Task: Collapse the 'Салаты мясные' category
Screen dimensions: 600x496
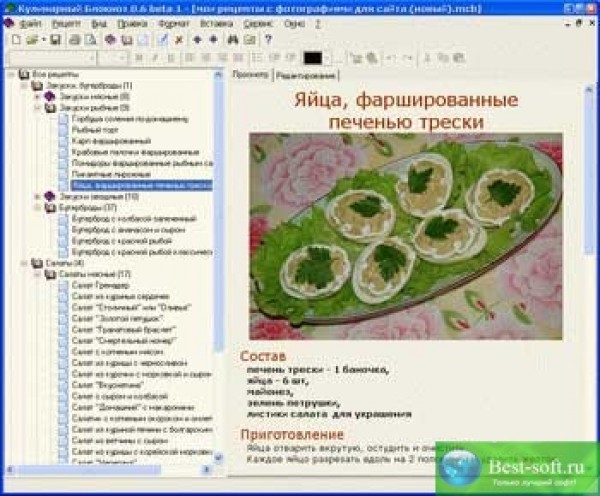Action: (x=38, y=274)
